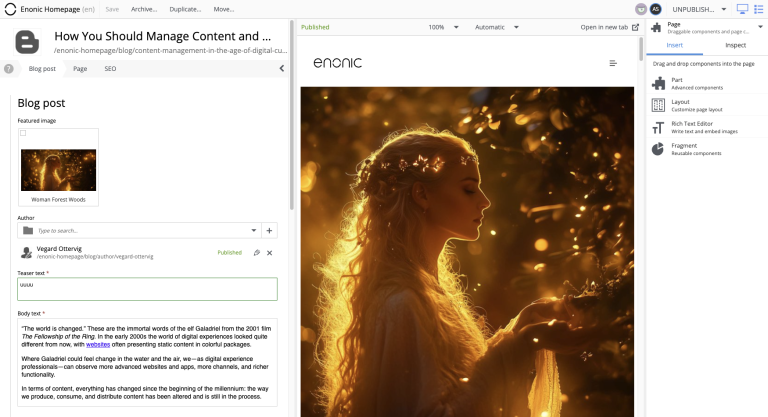Screen dimensions: 768x417
Task: Remove the Vegard Ottervig author
Action: 270,253
